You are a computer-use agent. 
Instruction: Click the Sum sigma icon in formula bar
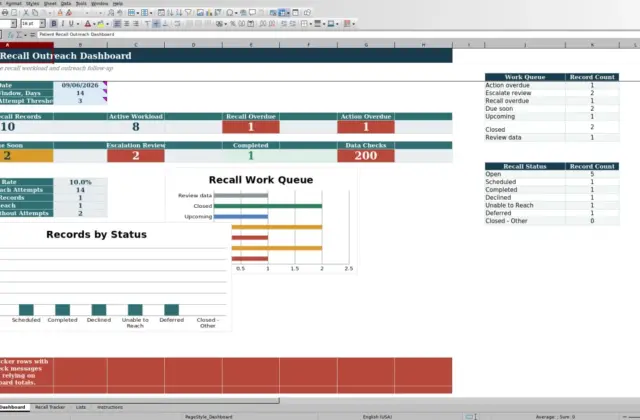coord(19,35)
